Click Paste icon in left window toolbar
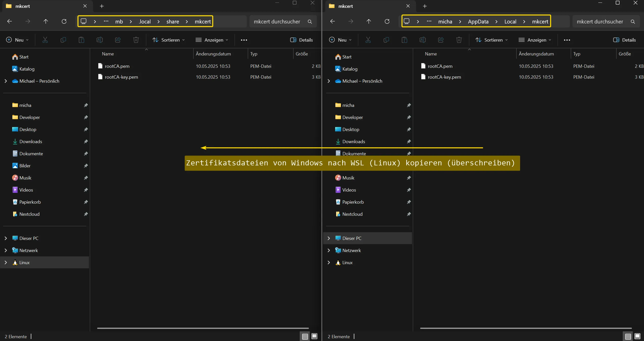Viewport: 644px width, 341px height. 81,40
